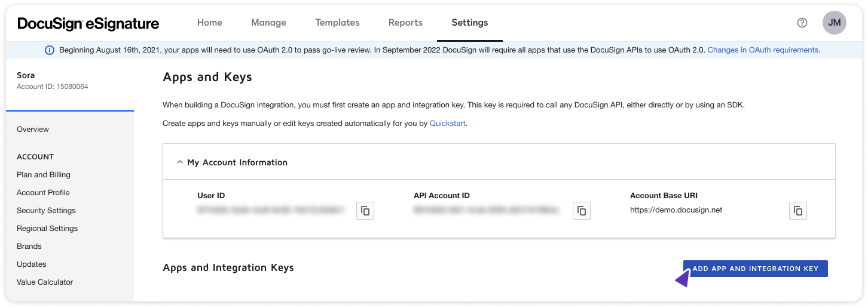Open the Value Calculator
This screenshot has height=308, width=868.
[45, 282]
